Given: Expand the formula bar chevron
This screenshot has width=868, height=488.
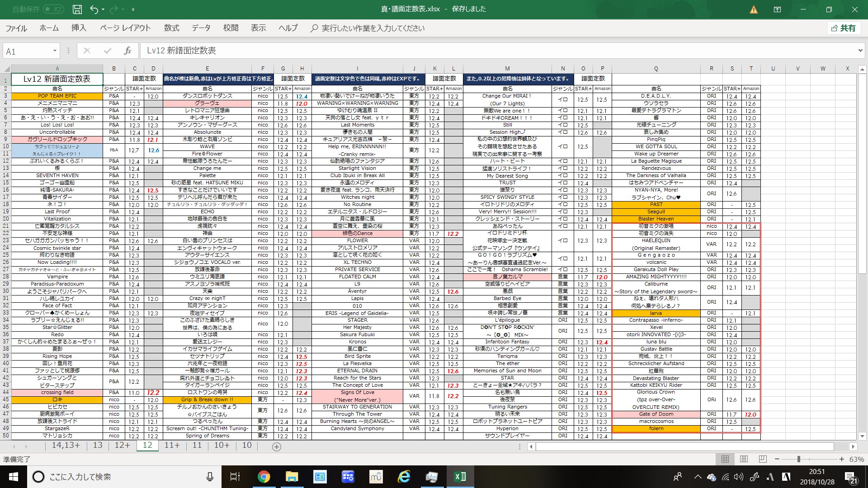Looking at the screenshot, I should tap(860, 51).
